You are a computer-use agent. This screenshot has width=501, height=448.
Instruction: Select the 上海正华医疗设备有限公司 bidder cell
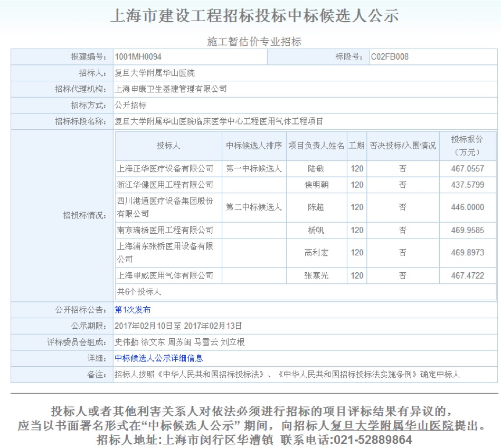(165, 169)
